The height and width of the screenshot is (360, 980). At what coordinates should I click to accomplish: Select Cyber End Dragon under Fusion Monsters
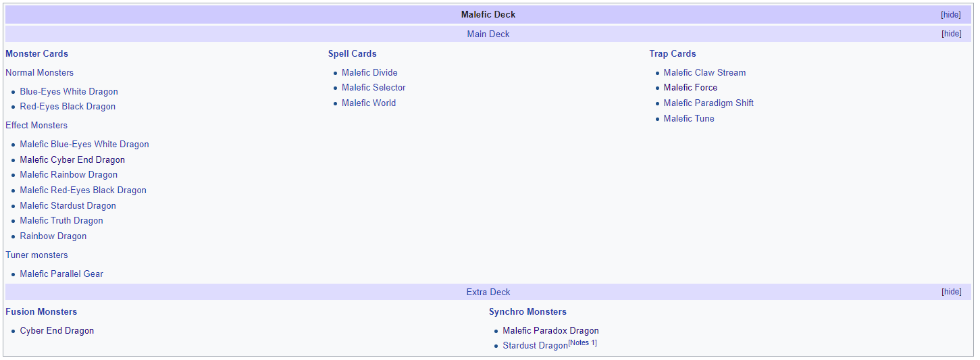click(57, 330)
